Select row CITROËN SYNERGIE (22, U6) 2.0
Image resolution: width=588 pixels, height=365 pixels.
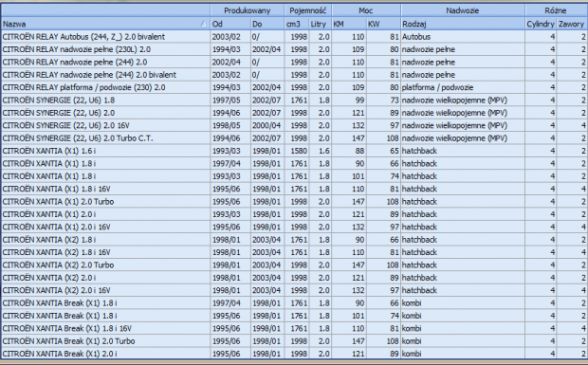[x=294, y=113]
